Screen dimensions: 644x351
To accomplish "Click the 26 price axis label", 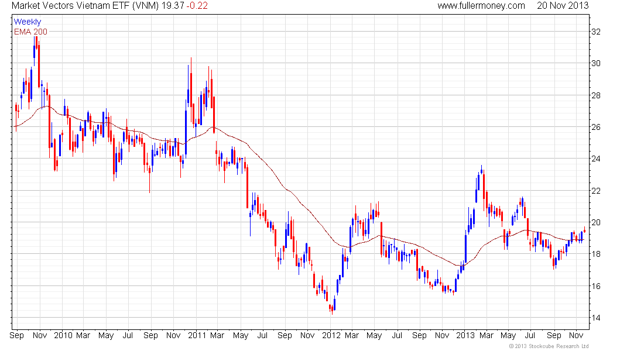I will [595, 127].
